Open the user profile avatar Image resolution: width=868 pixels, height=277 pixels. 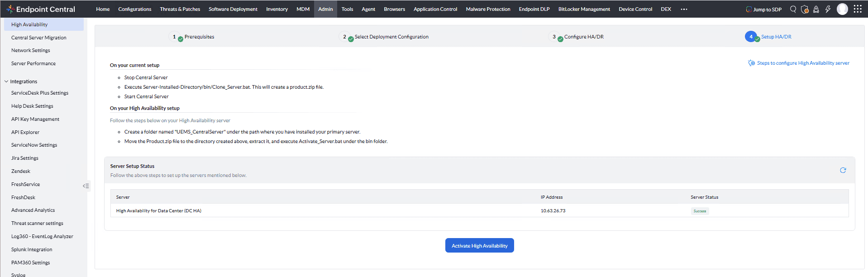tap(842, 9)
